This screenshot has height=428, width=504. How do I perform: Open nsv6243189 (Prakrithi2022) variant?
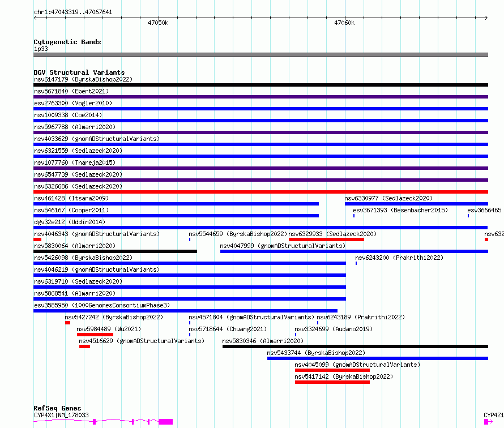pyautogui.click(x=361, y=317)
